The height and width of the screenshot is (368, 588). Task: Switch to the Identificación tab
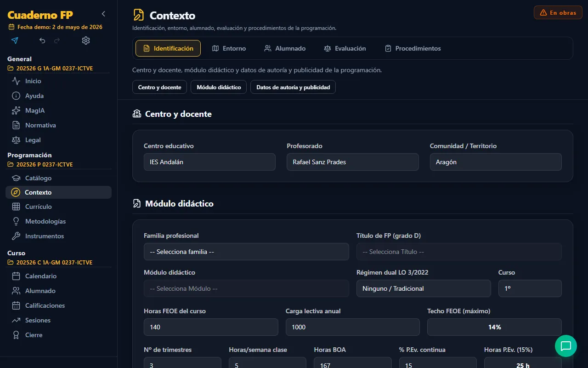pyautogui.click(x=168, y=48)
